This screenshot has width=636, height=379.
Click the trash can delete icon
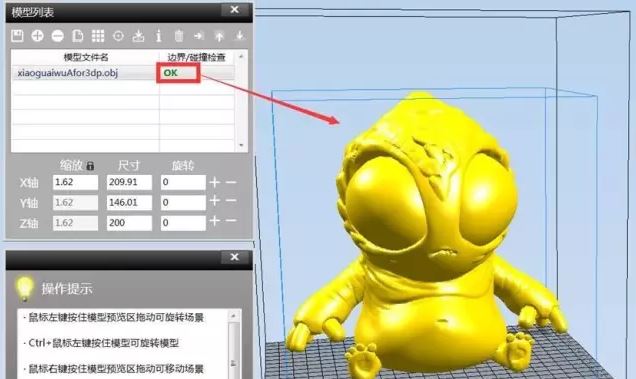pyautogui.click(x=179, y=36)
